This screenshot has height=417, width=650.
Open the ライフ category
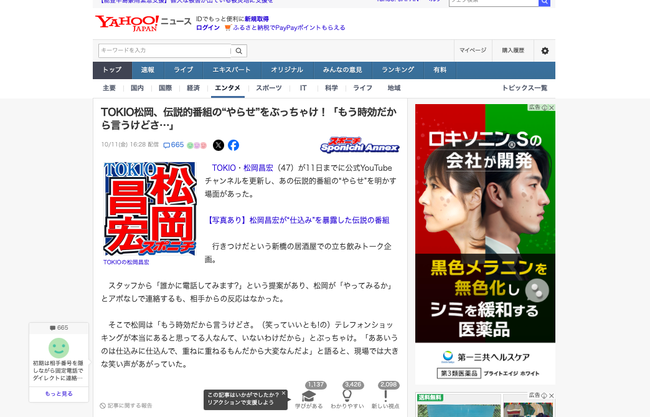pos(363,88)
